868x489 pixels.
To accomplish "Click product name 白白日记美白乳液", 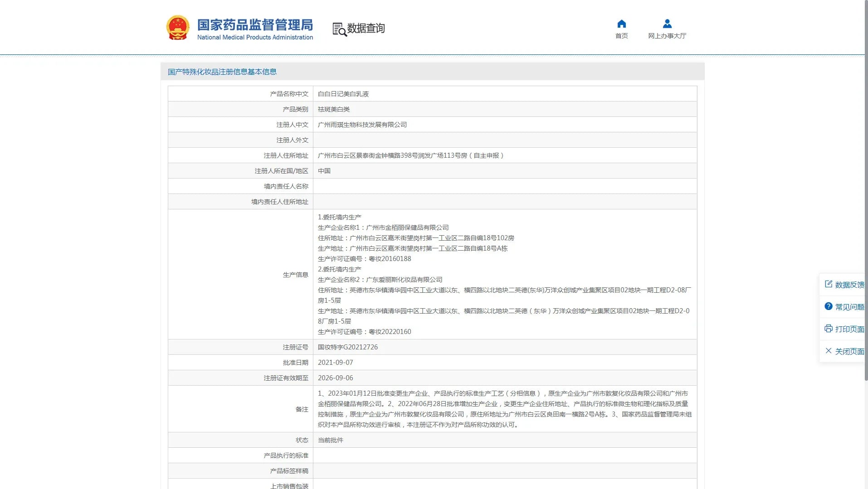I will (343, 94).
